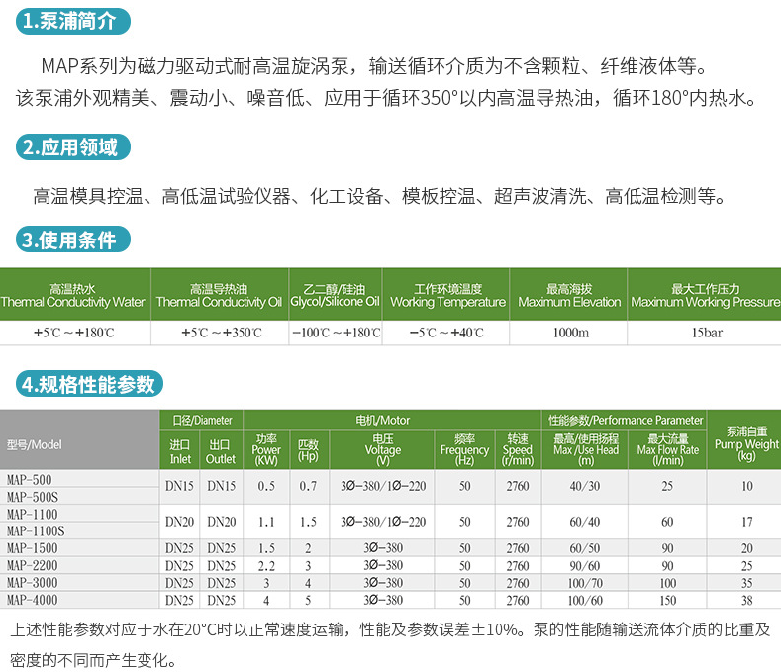Click the MAP-500 model row

(x=79, y=479)
